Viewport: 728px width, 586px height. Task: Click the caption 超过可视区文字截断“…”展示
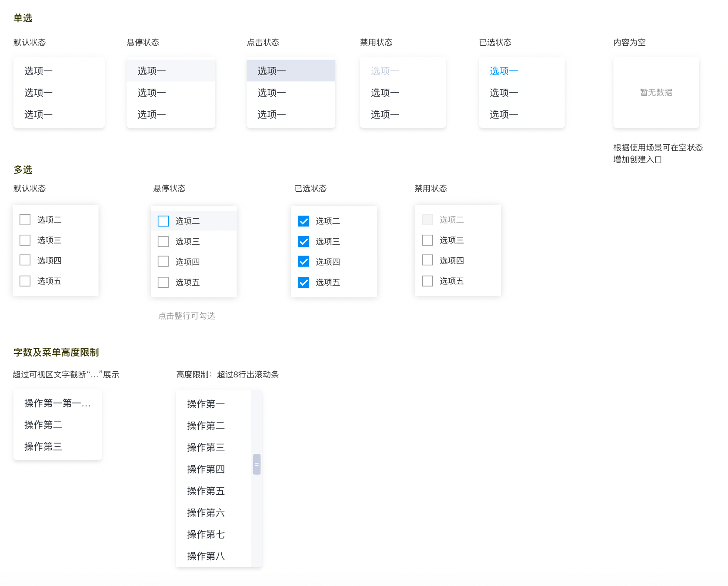tap(66, 374)
